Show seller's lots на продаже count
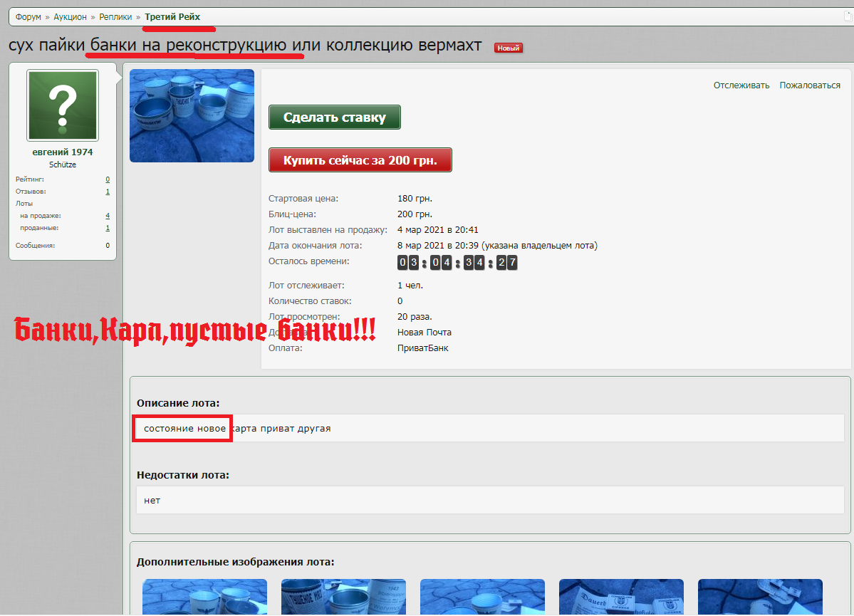 [108, 216]
